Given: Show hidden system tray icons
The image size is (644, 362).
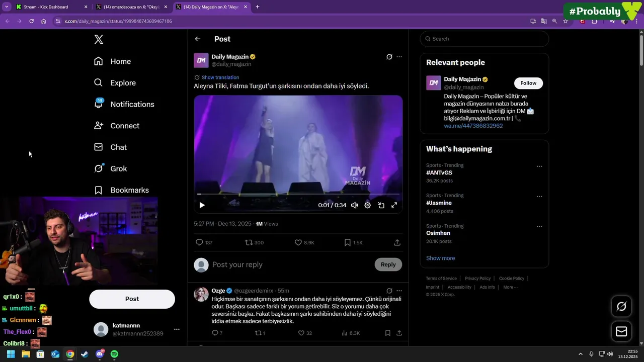Looking at the screenshot, I should 580,354.
